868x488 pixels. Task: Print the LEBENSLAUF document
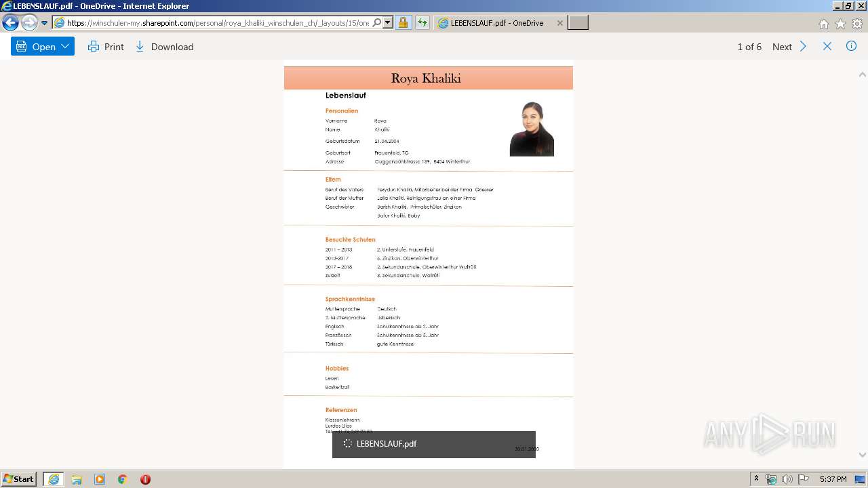106,47
